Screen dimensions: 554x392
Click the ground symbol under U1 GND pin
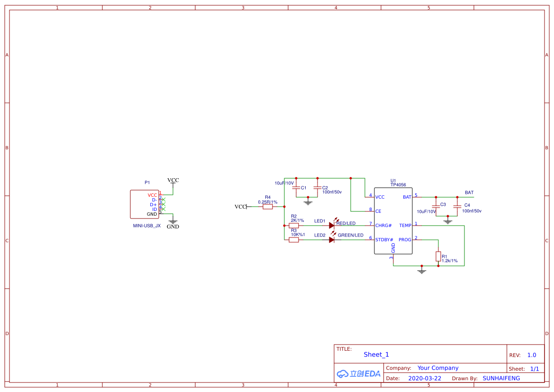coord(421,271)
